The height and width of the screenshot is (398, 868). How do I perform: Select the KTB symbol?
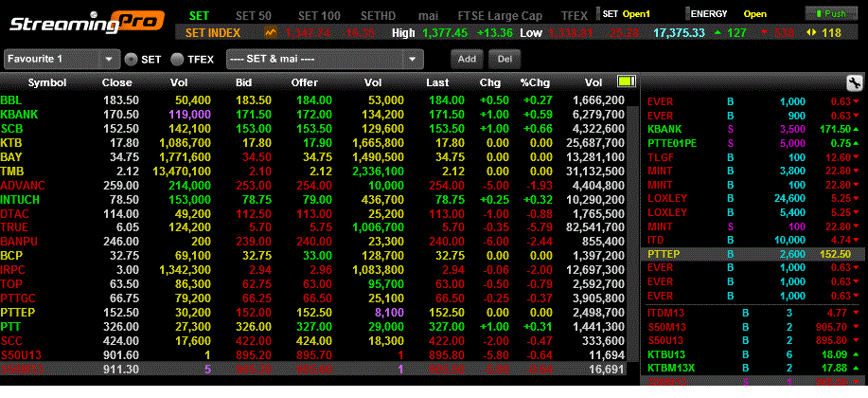(10, 143)
